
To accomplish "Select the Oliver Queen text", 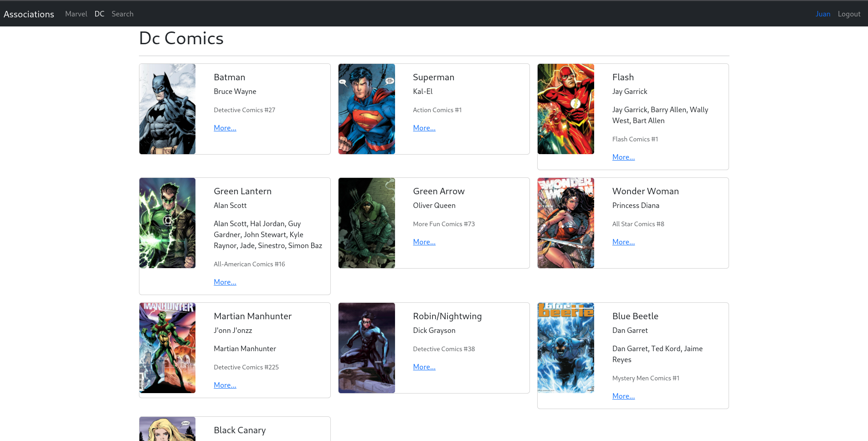I will coord(434,206).
